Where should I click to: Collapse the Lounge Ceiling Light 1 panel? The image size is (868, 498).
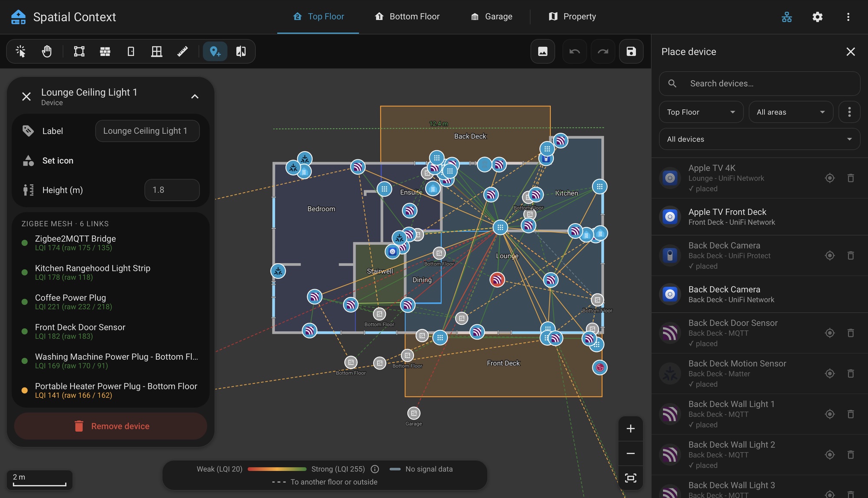[195, 96]
